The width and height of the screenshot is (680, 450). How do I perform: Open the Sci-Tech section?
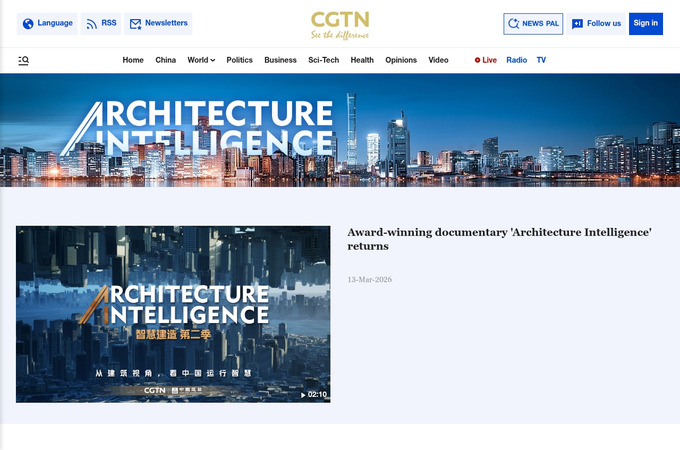click(x=324, y=60)
